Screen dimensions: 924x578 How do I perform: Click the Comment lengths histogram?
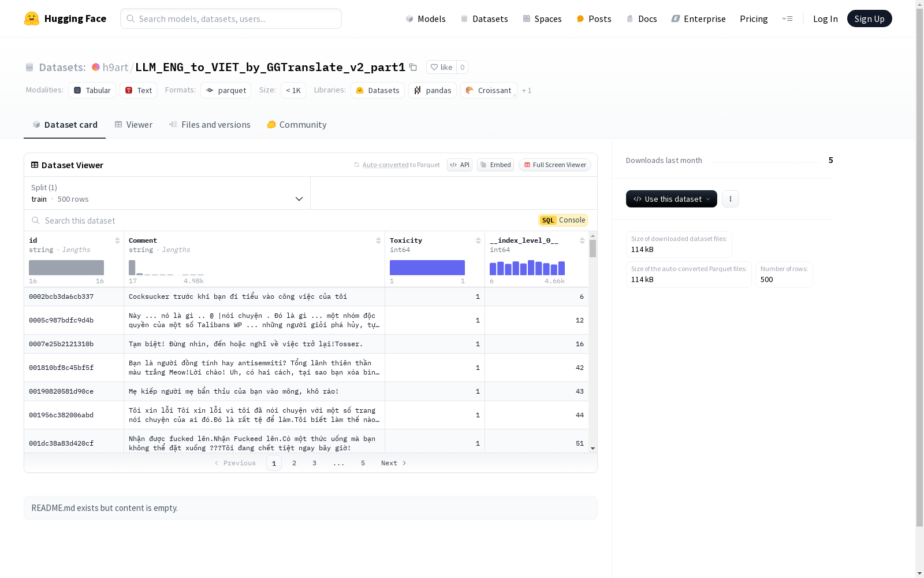click(166, 268)
